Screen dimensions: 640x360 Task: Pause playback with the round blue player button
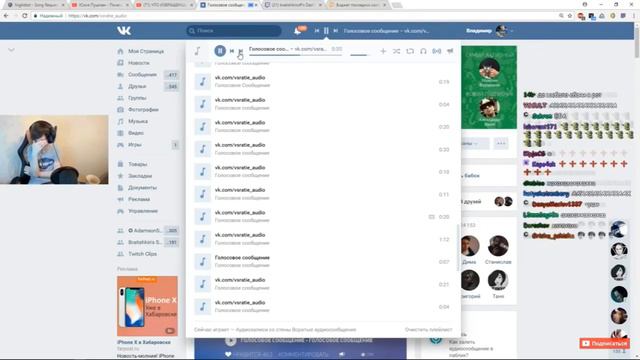pos(220,51)
